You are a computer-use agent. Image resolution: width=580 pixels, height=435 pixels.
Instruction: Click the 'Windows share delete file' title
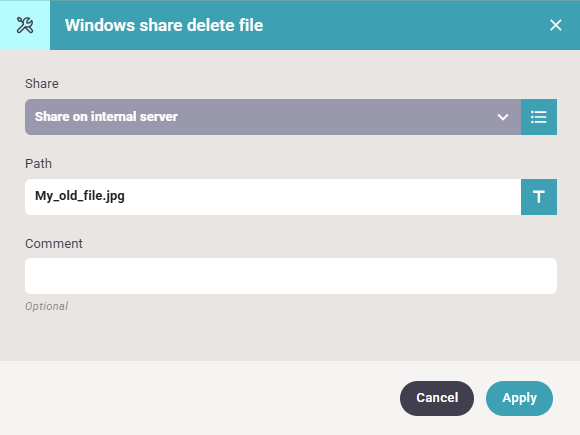164,25
